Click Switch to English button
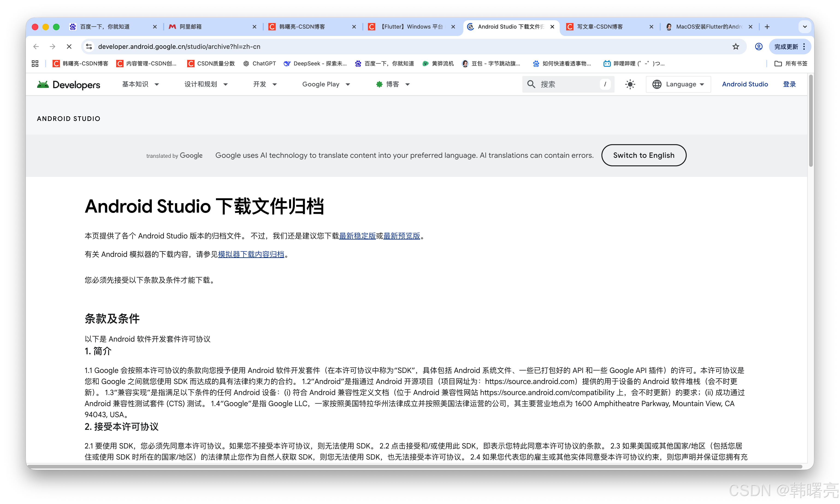Viewport: 840px width, 504px height. 644,155
